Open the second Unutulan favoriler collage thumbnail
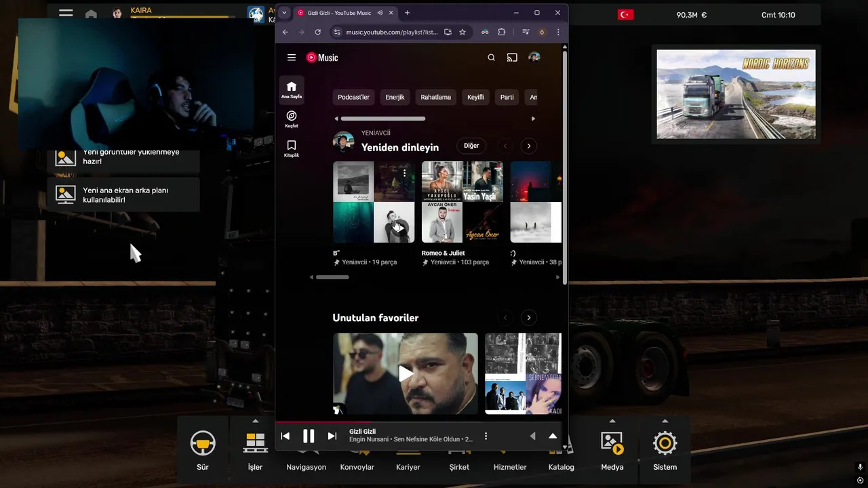This screenshot has width=868, height=488. click(523, 373)
